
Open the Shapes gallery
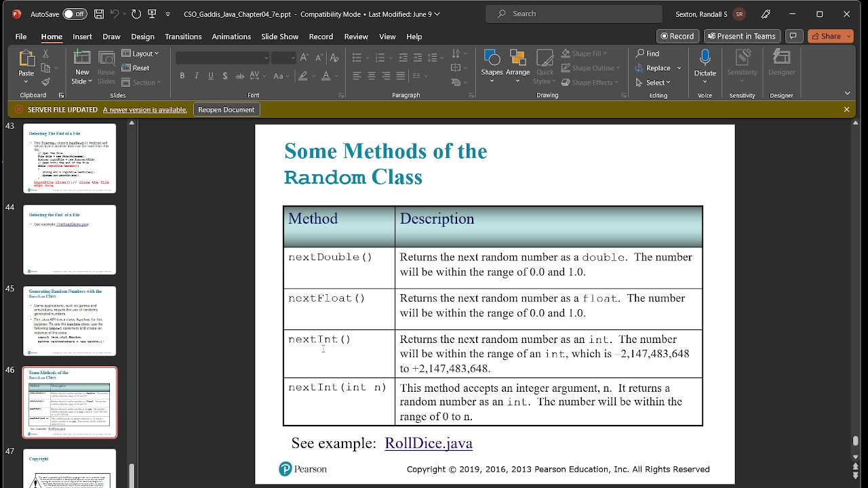pyautogui.click(x=492, y=66)
